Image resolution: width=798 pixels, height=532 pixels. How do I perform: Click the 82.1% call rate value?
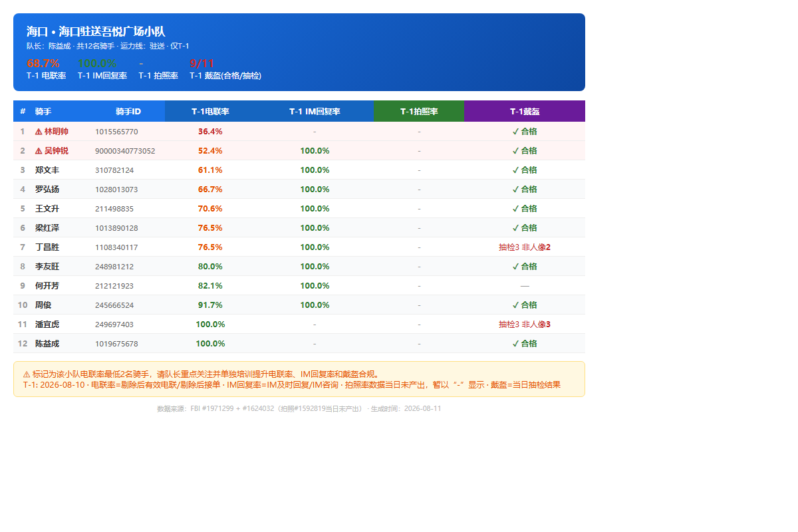coord(210,286)
